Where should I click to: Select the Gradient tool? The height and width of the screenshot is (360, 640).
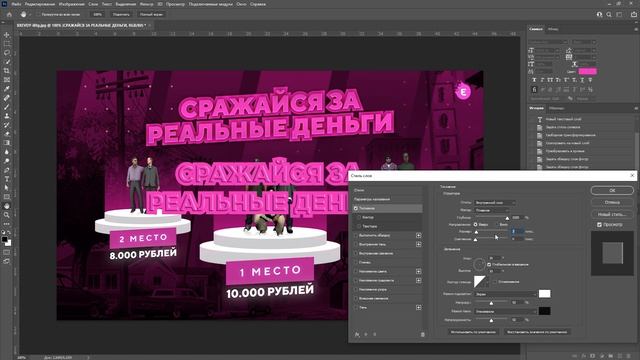7,143
